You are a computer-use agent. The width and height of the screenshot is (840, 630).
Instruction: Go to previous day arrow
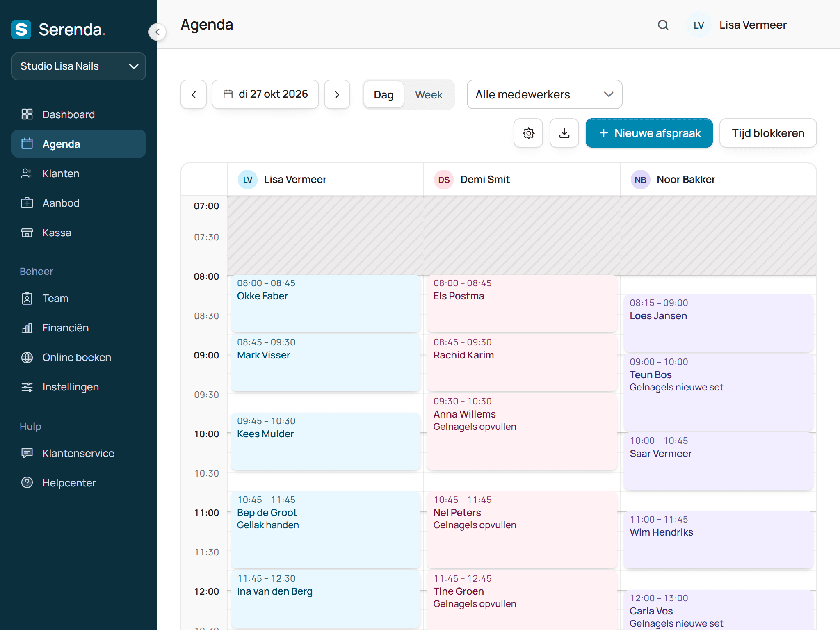194,94
